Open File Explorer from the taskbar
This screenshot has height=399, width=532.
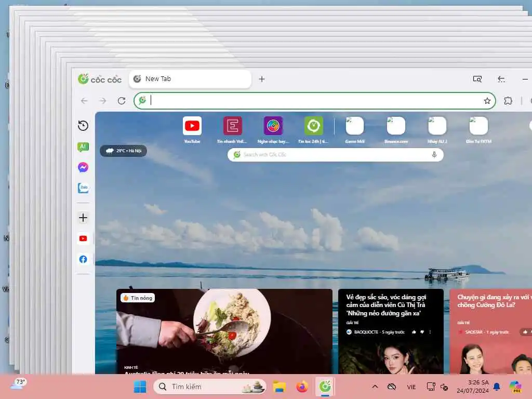279,387
